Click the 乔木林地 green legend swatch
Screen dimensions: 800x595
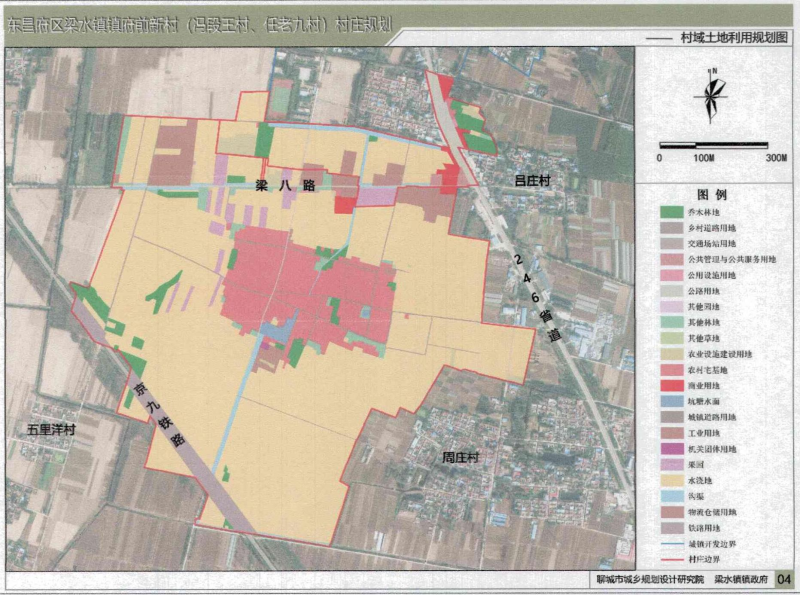[x=670, y=212]
